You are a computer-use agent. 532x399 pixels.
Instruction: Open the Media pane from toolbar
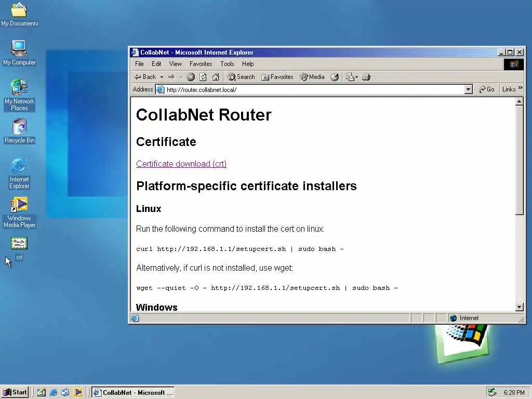(312, 77)
